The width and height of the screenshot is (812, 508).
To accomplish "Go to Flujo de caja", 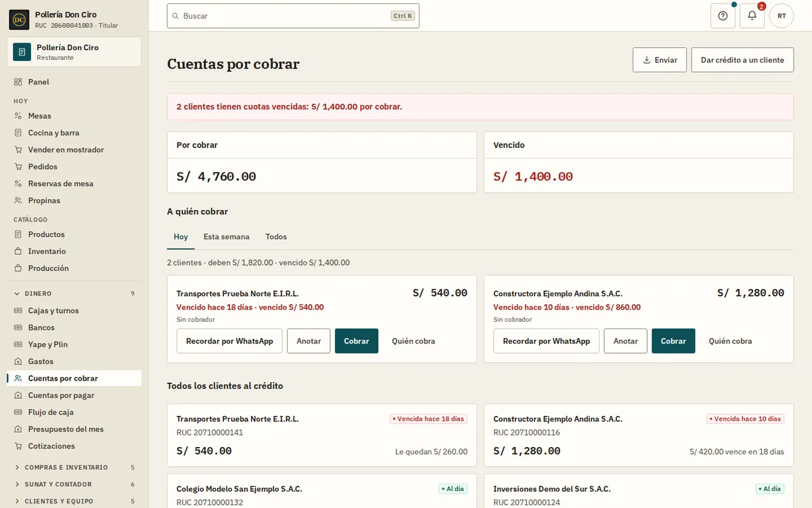I will tap(74, 412).
